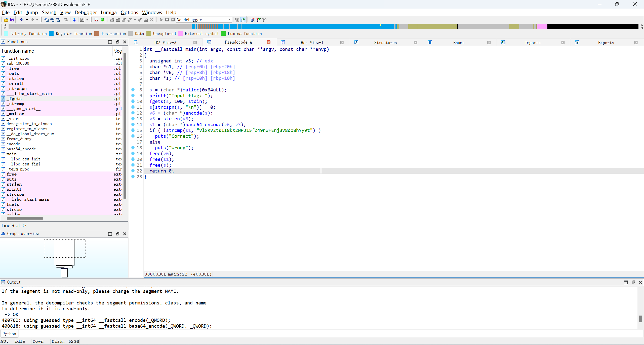Click the boxed A text toolbar icon

(82, 20)
